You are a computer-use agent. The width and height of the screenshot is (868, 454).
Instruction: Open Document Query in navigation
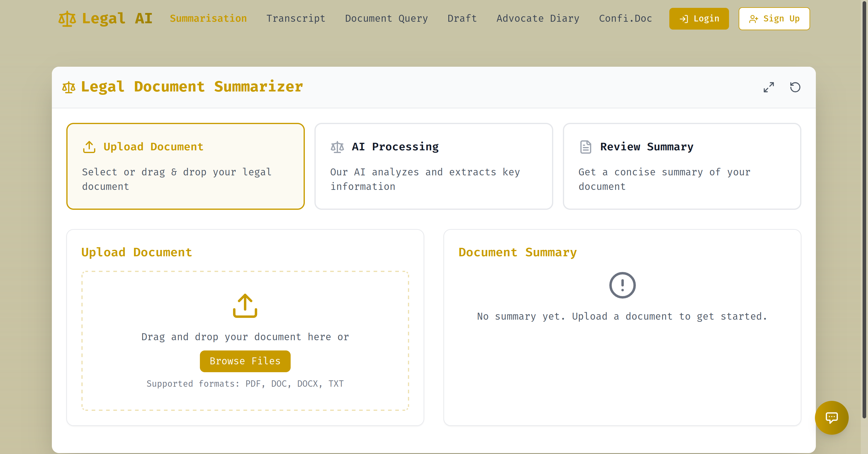[386, 18]
